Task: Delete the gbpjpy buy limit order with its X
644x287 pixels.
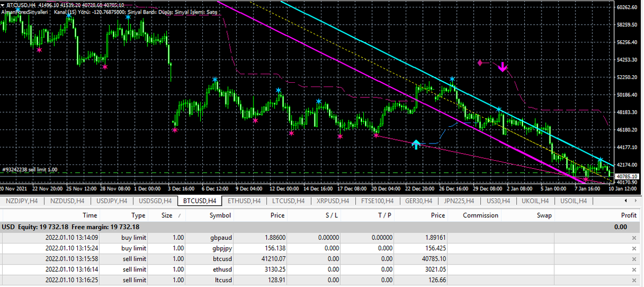Action: (x=634, y=248)
